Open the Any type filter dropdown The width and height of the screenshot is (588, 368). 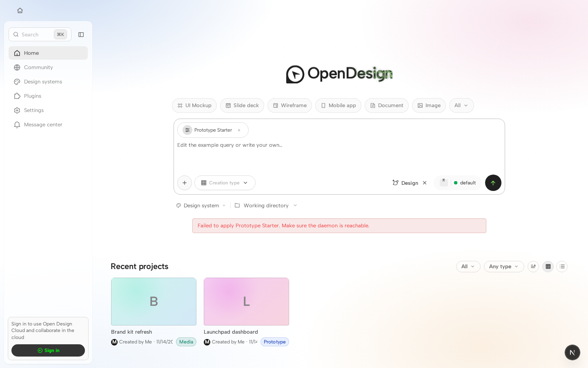[504, 267]
